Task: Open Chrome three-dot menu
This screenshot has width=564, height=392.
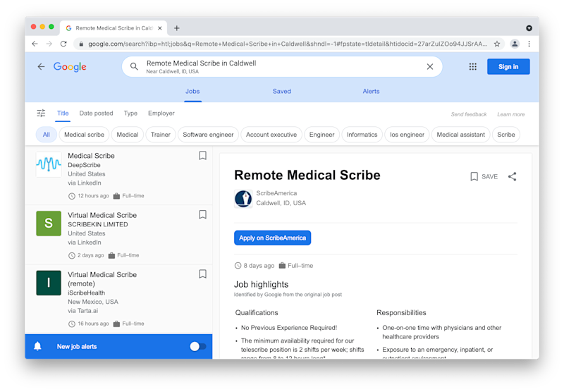Action: 529,44
